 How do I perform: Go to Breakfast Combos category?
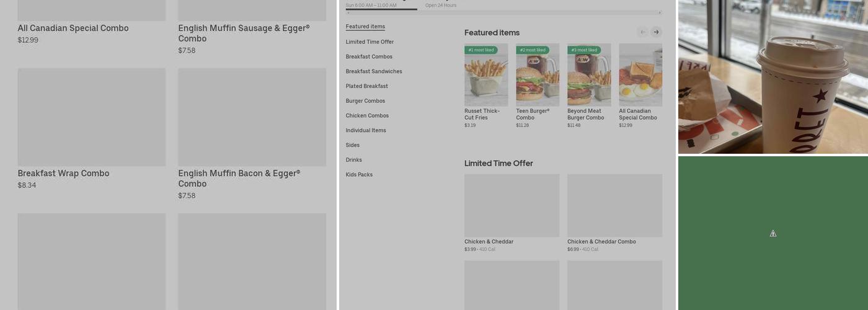click(369, 57)
